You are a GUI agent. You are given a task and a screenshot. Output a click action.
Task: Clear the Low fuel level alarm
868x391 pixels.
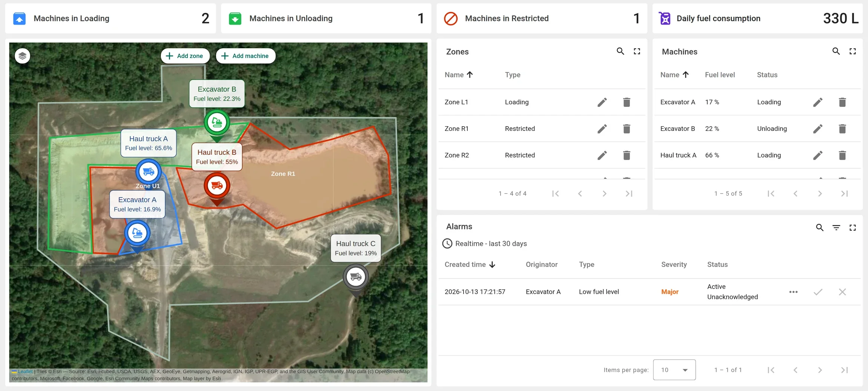[x=843, y=292]
